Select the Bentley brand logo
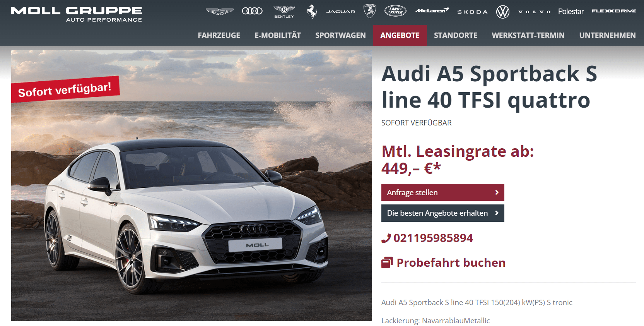The height and width of the screenshot is (326, 644). pos(284,12)
